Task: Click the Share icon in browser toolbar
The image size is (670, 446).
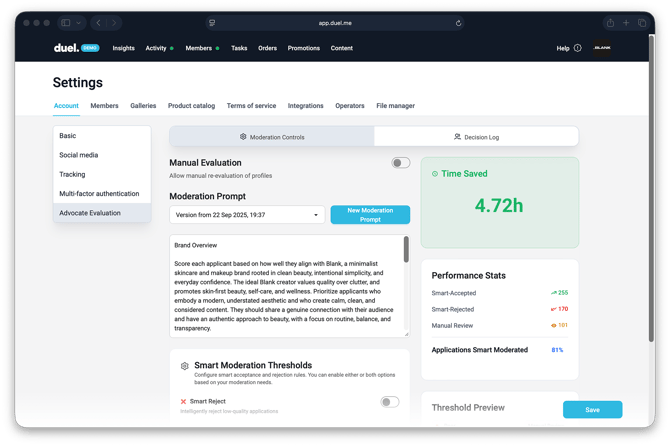Action: 610,22
